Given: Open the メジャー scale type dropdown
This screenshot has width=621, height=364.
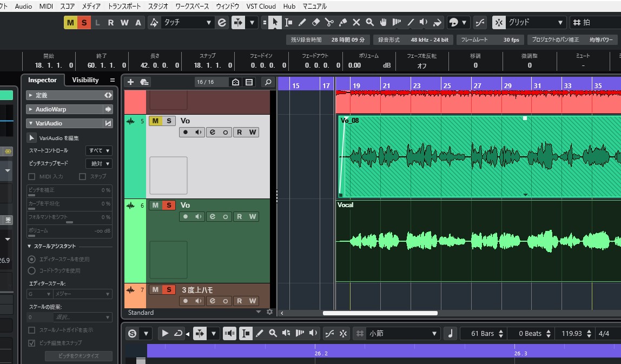Looking at the screenshot, I should click(x=82, y=294).
